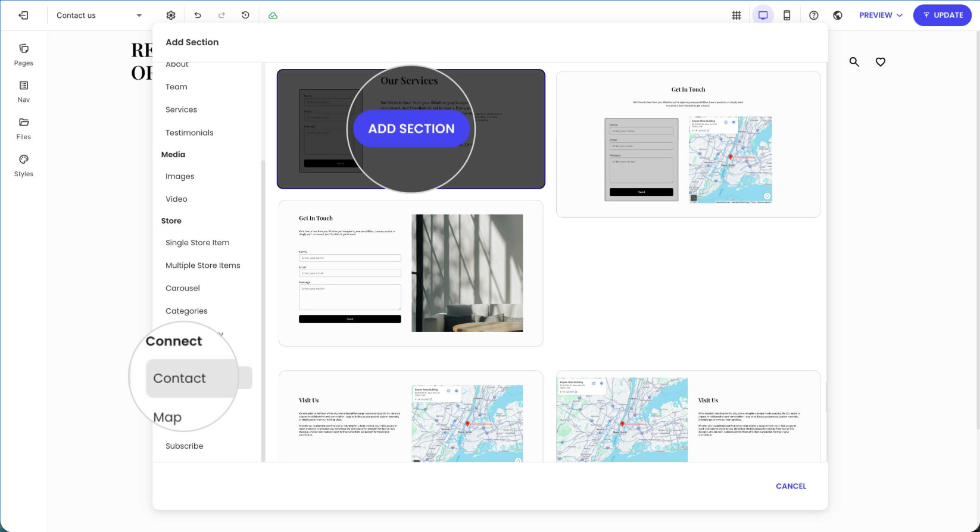The image size is (980, 532).
Task: Click the Add Section button
Action: coord(411,129)
